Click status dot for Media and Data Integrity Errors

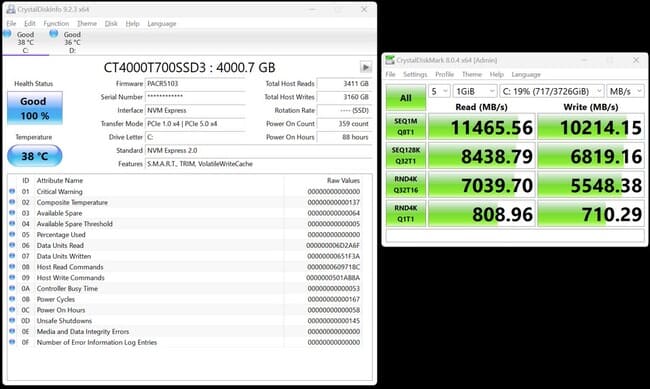click(12, 331)
